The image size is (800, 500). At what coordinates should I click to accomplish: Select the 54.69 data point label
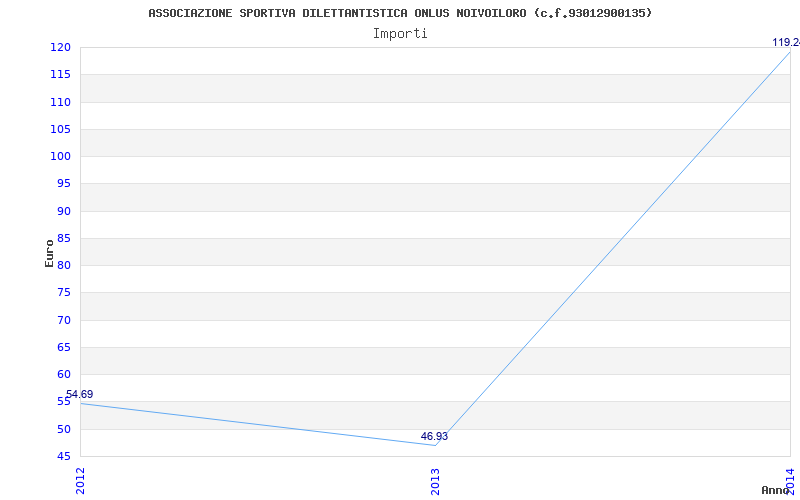coord(80,394)
